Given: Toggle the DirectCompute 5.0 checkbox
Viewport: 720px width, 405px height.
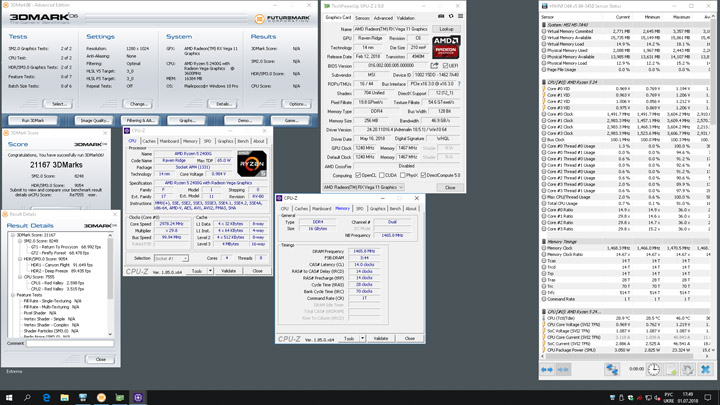Looking at the screenshot, I should click(x=423, y=175).
